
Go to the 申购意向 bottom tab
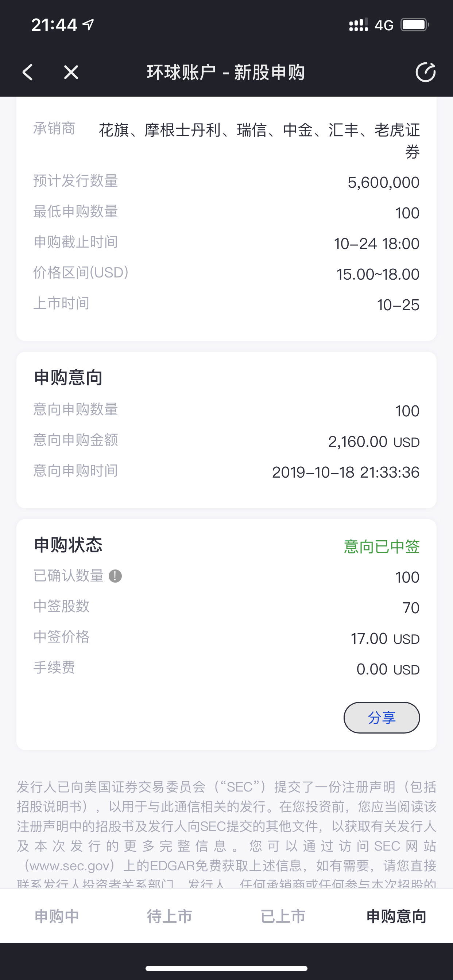point(396,916)
